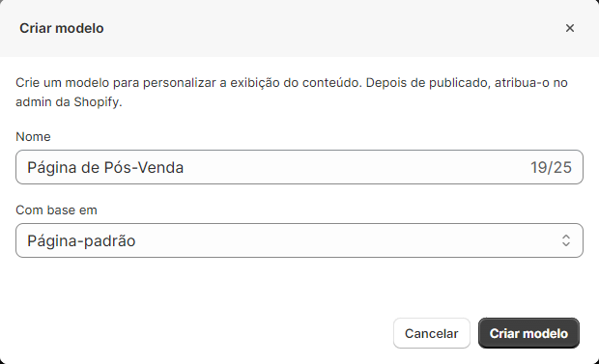Screen dimensions: 599x364
Task: Click the up-down chevron icon in the dropdown
Action: [x=566, y=240]
